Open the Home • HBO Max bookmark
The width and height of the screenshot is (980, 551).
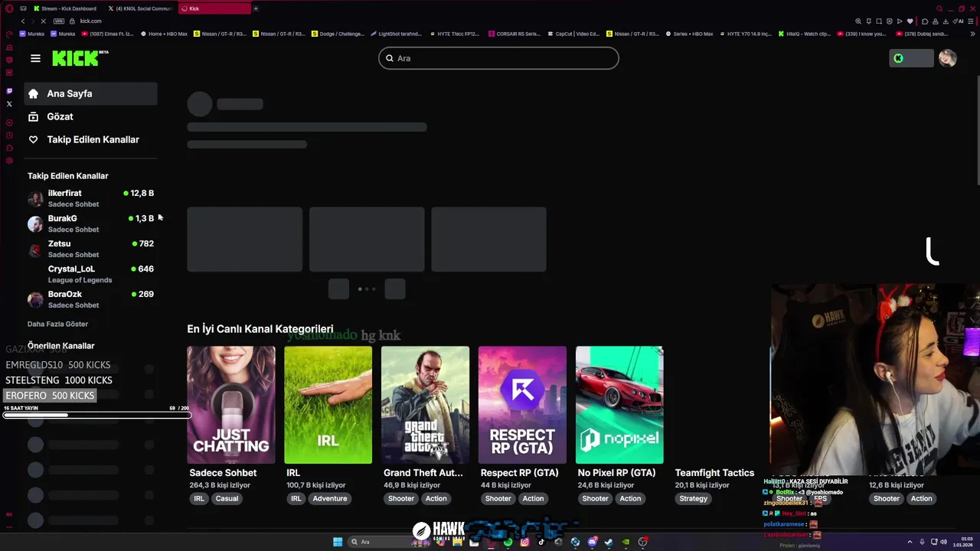(163, 34)
